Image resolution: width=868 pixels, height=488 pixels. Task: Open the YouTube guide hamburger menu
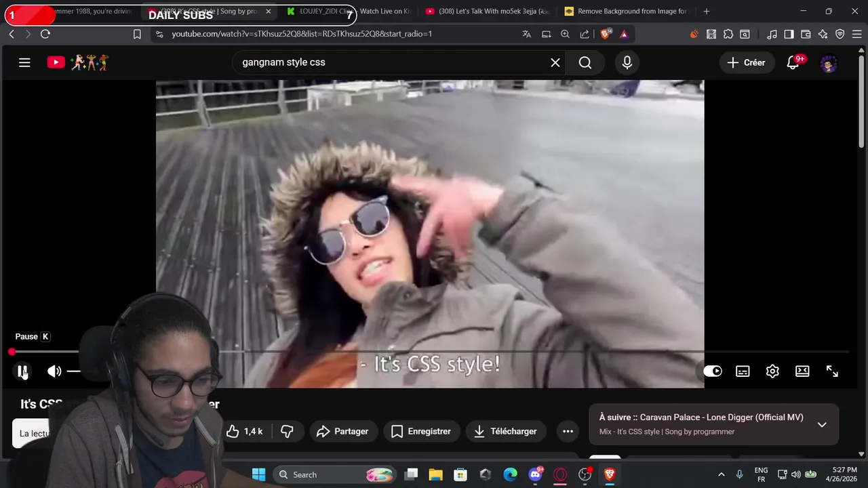click(x=24, y=62)
